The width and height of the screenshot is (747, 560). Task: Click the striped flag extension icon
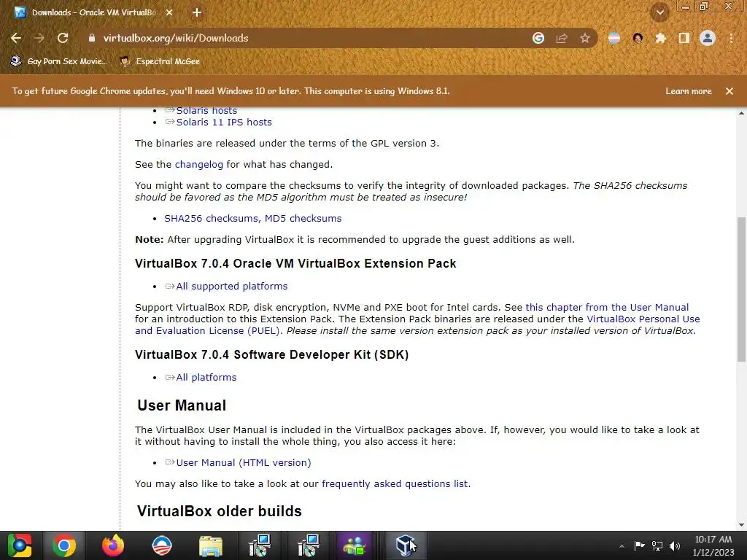pos(614,38)
